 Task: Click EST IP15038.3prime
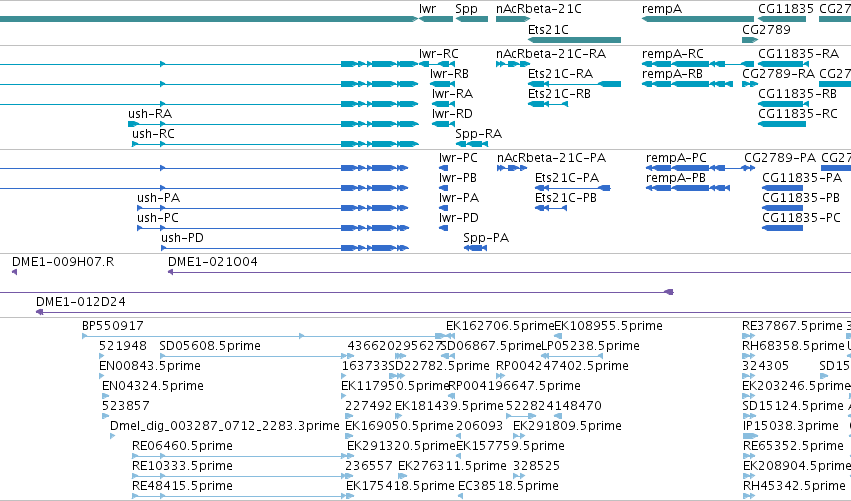[x=790, y=426]
